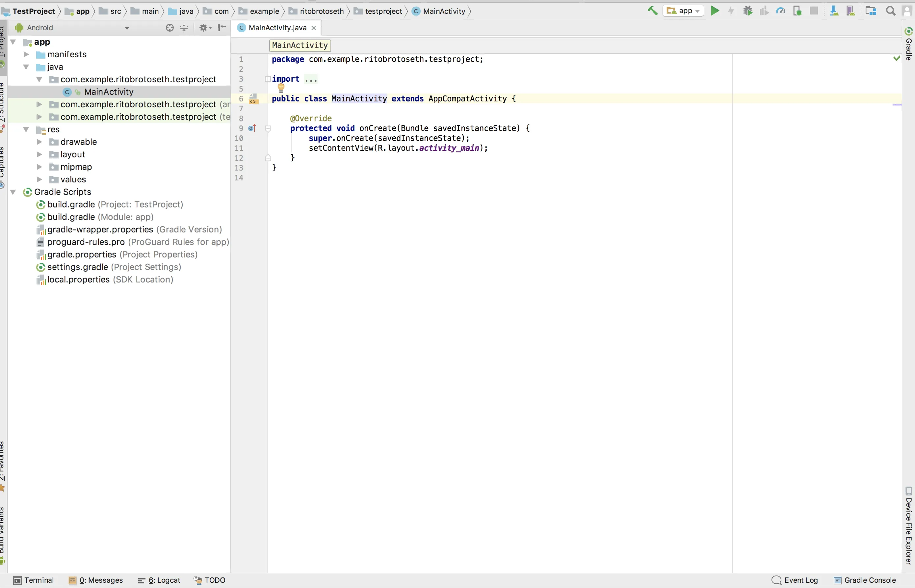Open the app run configuration dropdown
This screenshot has height=588, width=915.
[x=683, y=11]
